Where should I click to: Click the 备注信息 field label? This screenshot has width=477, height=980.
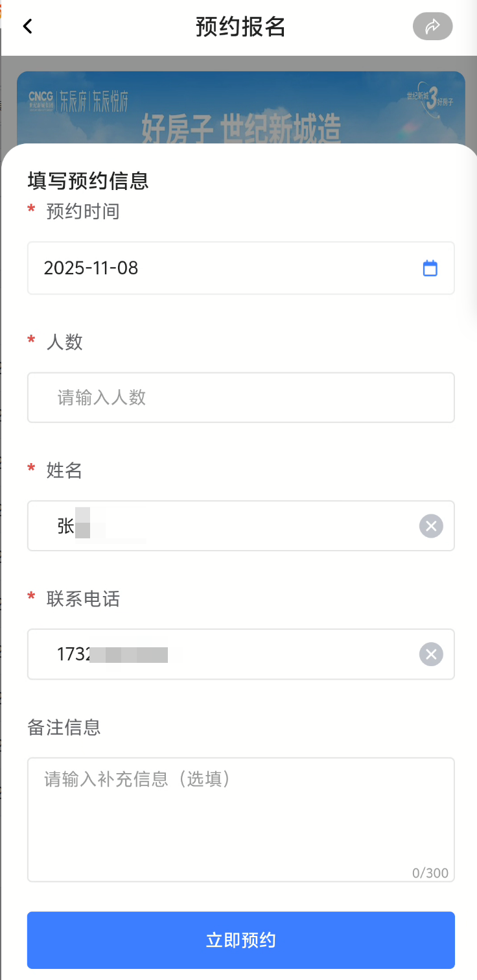tap(64, 727)
